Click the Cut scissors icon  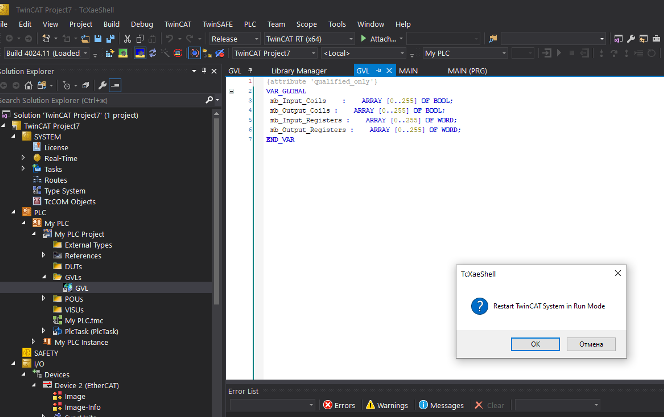[x=127, y=39]
